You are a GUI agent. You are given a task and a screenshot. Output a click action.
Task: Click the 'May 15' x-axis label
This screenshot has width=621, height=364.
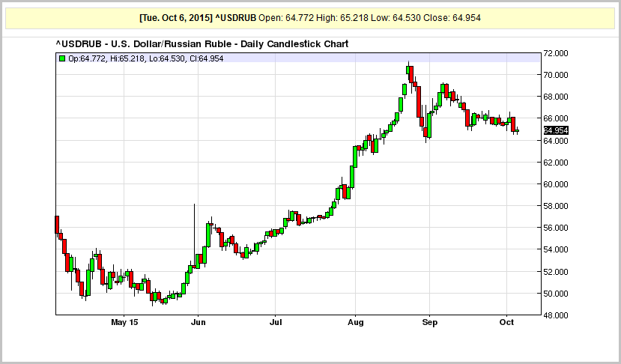click(x=124, y=322)
